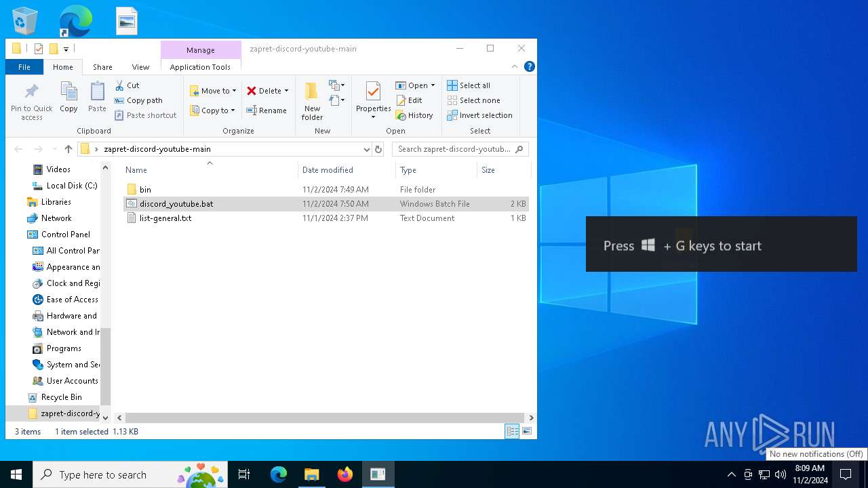Click Paste shortcut in the ribbon

click(145, 115)
